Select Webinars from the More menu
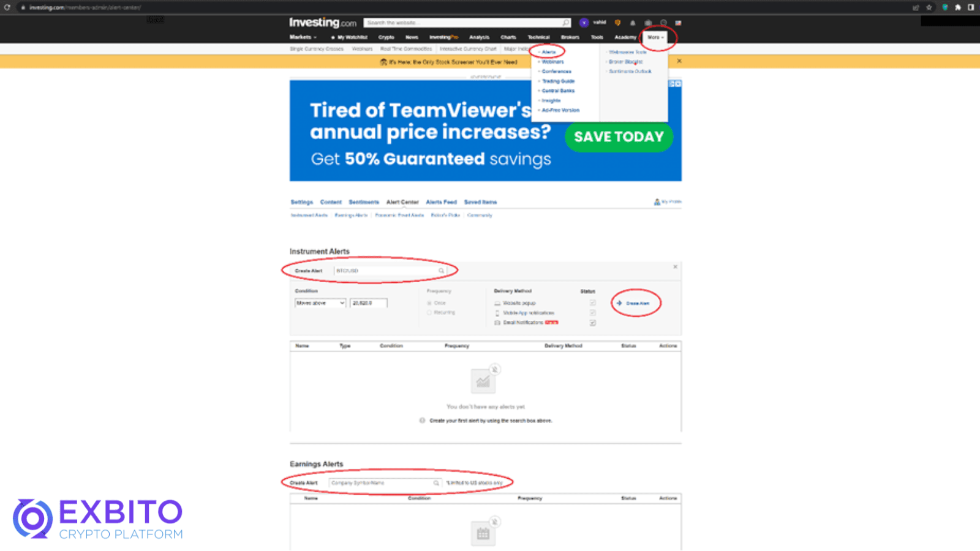 552,62
